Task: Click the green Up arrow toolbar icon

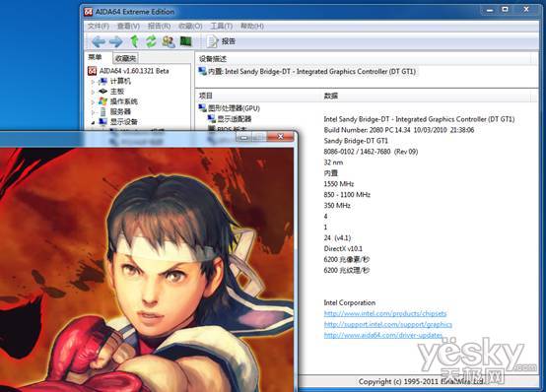Action: point(134,41)
